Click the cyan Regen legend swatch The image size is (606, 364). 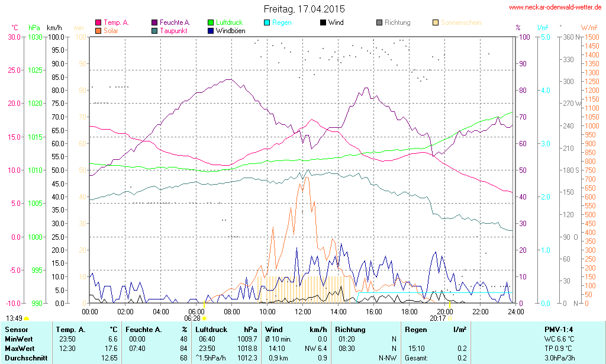coord(266,23)
